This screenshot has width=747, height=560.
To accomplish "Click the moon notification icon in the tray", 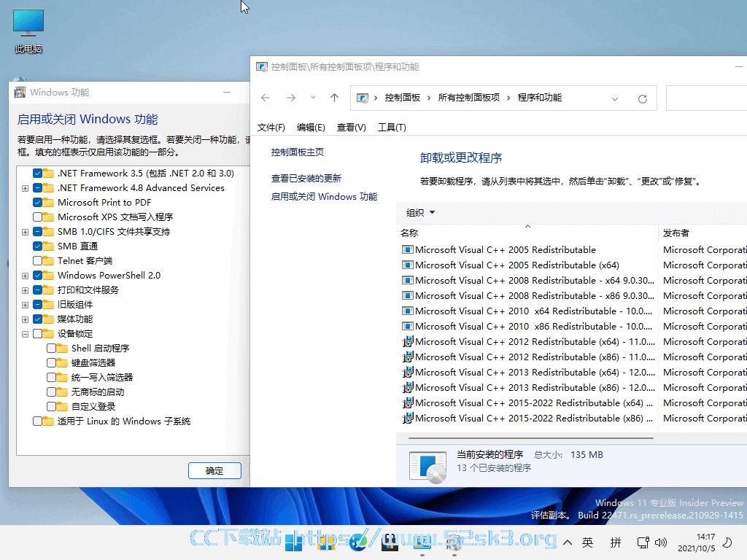I will pyautogui.click(x=727, y=542).
